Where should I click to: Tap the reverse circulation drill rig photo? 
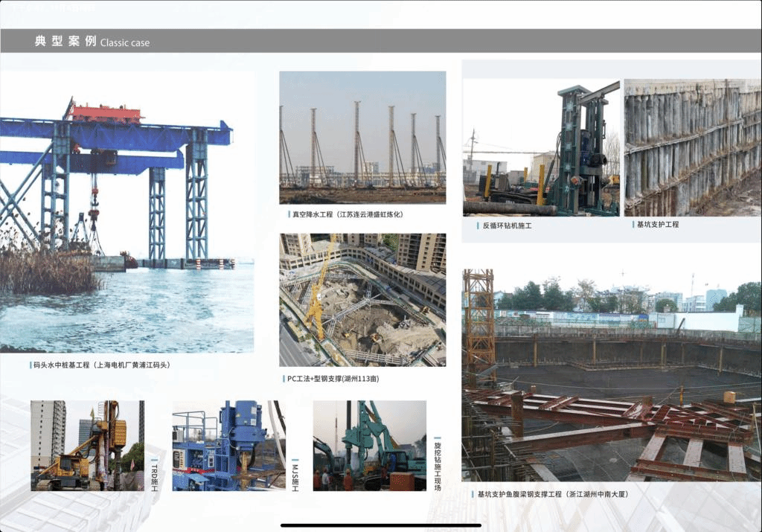(541, 147)
